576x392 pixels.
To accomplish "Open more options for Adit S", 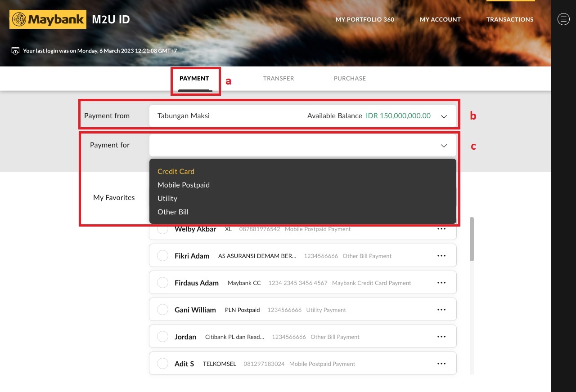I will click(x=441, y=364).
